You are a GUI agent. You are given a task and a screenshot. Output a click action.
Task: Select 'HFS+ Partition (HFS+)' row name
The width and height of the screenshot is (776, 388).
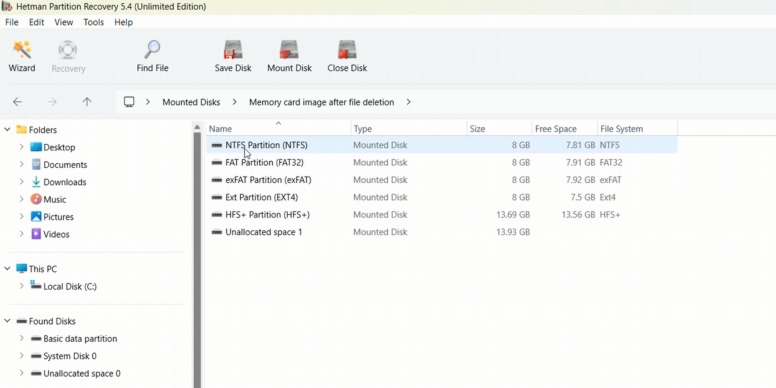pos(267,215)
